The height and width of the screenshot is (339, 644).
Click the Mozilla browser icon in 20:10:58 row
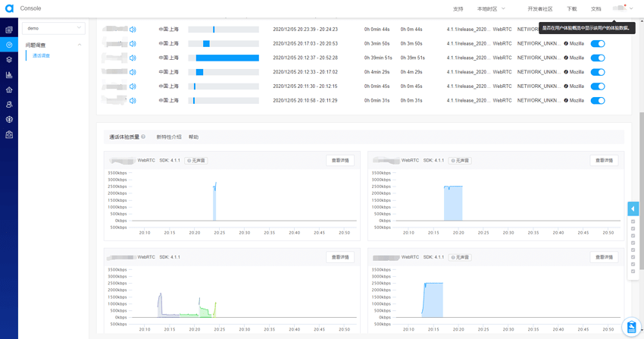pyautogui.click(x=566, y=100)
